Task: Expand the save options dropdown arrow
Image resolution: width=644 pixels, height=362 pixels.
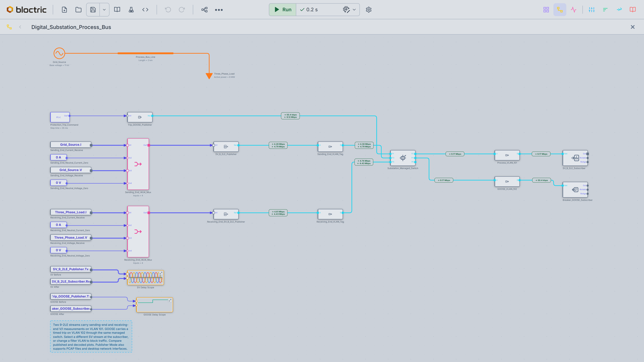Action: pos(104,10)
